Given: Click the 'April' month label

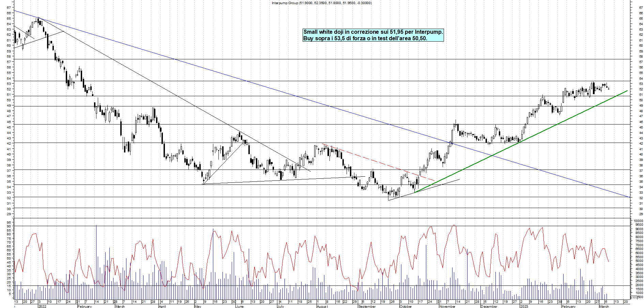Looking at the screenshot, I should 162,306.
